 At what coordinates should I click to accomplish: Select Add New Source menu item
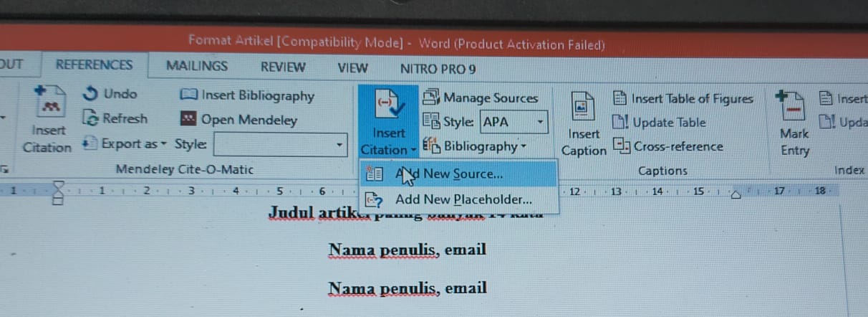click(458, 174)
